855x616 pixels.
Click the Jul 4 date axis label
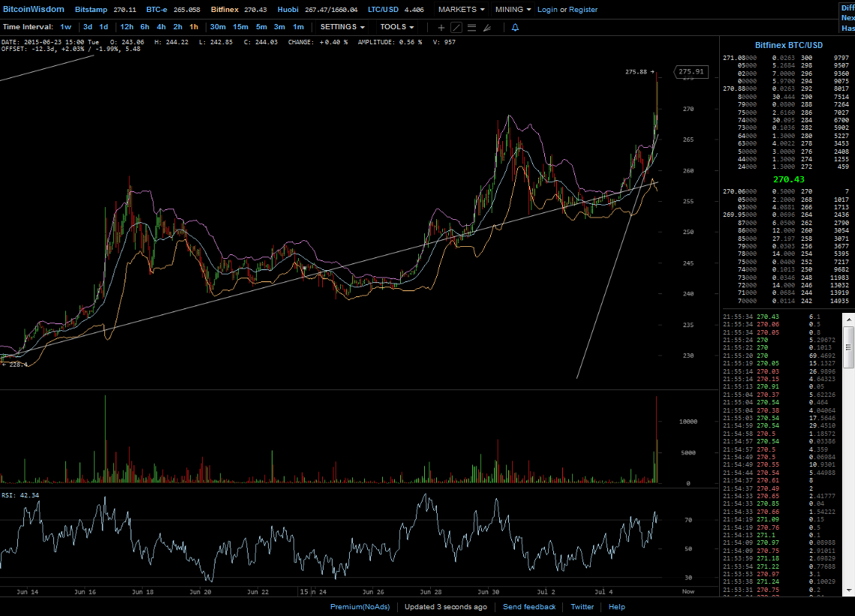(604, 591)
